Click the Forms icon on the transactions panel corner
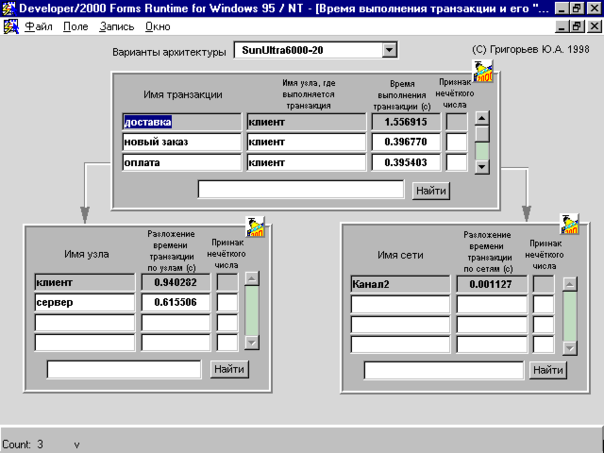The image size is (604, 453). [483, 71]
